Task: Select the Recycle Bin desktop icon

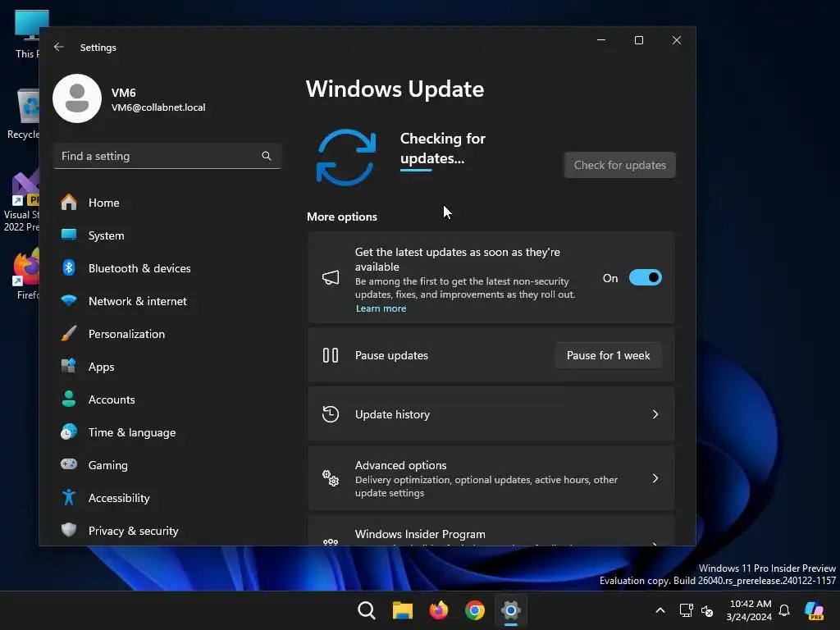Action: (x=24, y=114)
